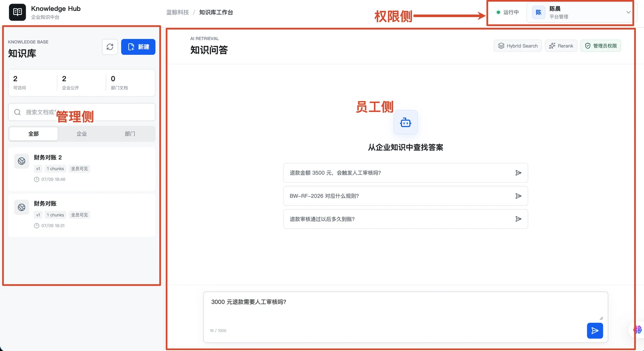Send arrow for 退款审核通过以后多久到账 question
Image resolution: width=644 pixels, height=351 pixels.
coord(518,219)
